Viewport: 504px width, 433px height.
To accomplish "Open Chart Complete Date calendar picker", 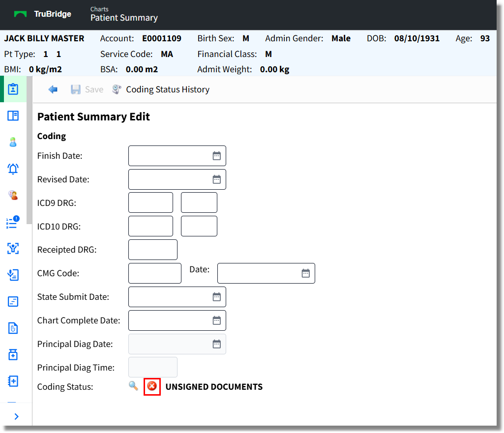I will coord(217,320).
